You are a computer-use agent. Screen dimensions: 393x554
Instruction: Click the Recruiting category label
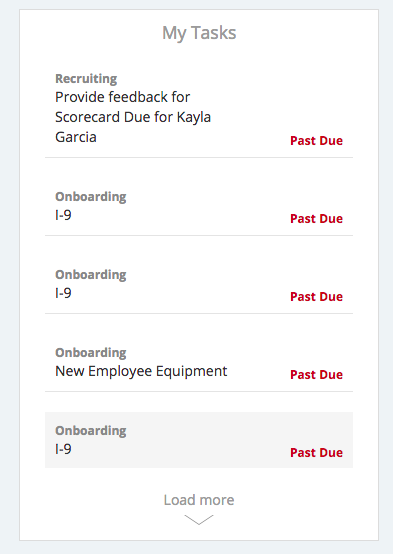point(86,78)
